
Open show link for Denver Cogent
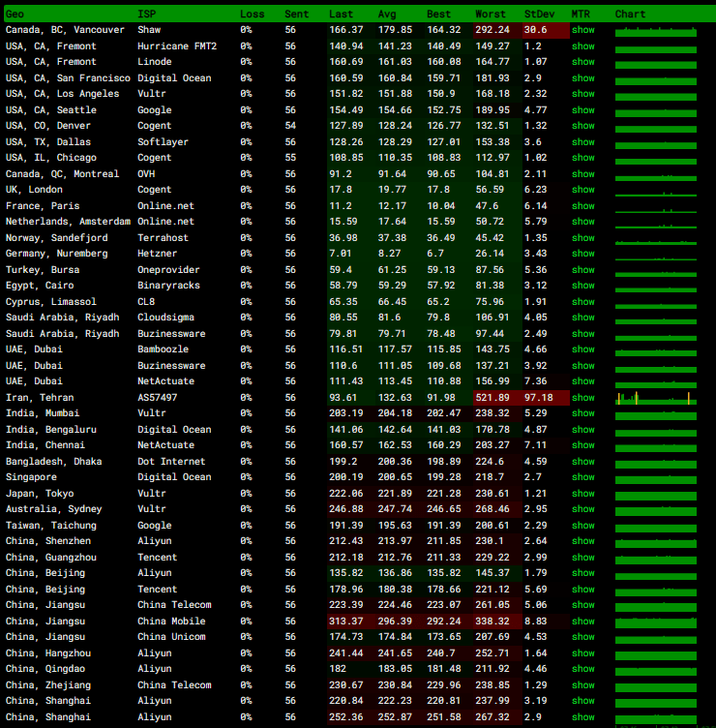point(582,126)
